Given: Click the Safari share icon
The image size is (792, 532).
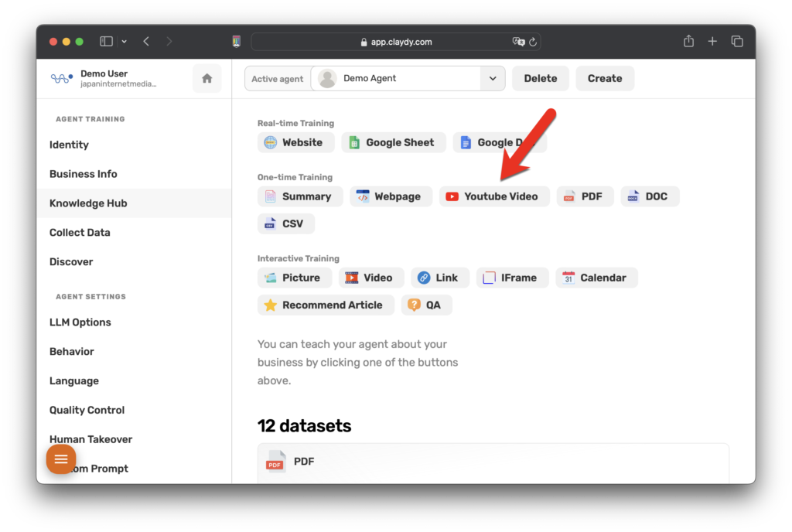Looking at the screenshot, I should pos(688,42).
